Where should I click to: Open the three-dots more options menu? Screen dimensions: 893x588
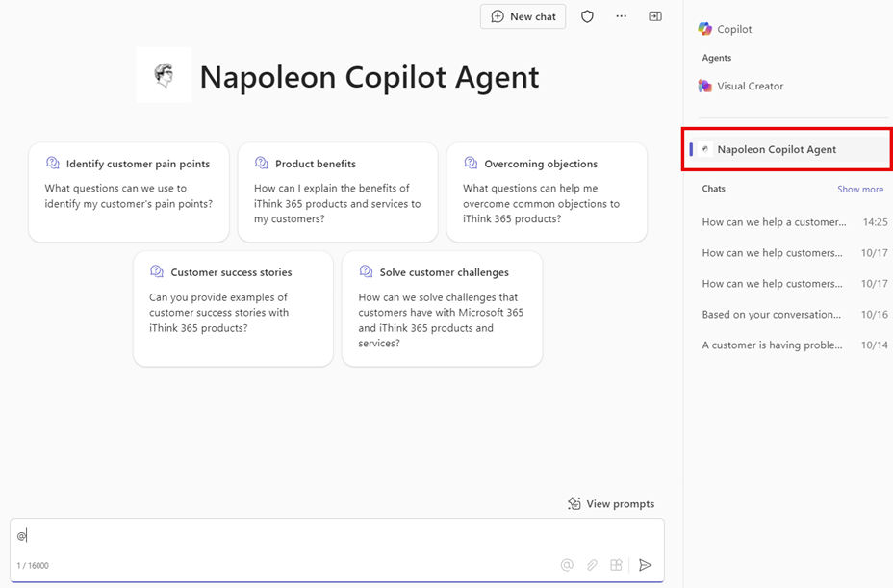click(x=621, y=16)
